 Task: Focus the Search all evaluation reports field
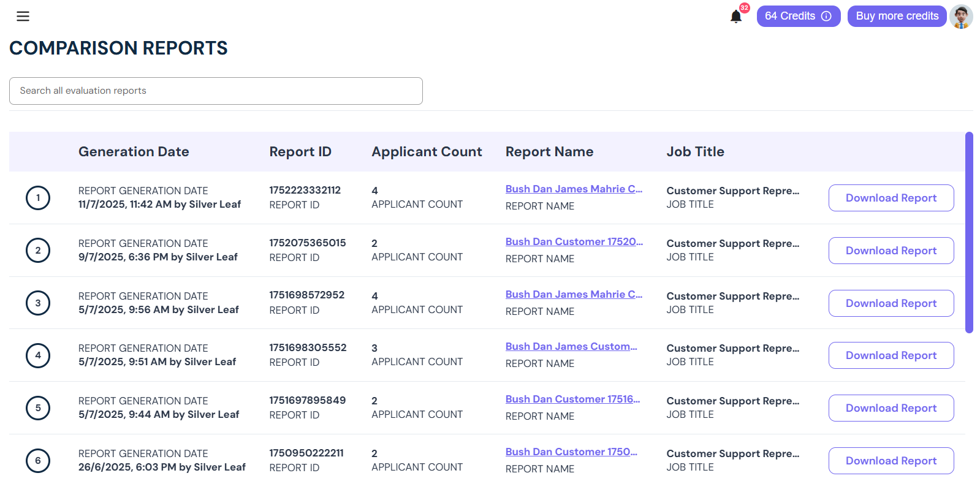coord(216,91)
